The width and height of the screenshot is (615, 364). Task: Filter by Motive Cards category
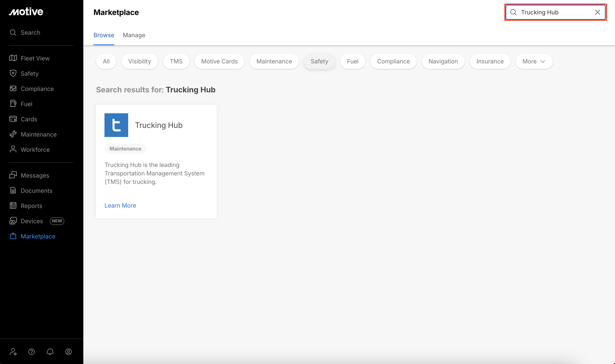point(219,61)
